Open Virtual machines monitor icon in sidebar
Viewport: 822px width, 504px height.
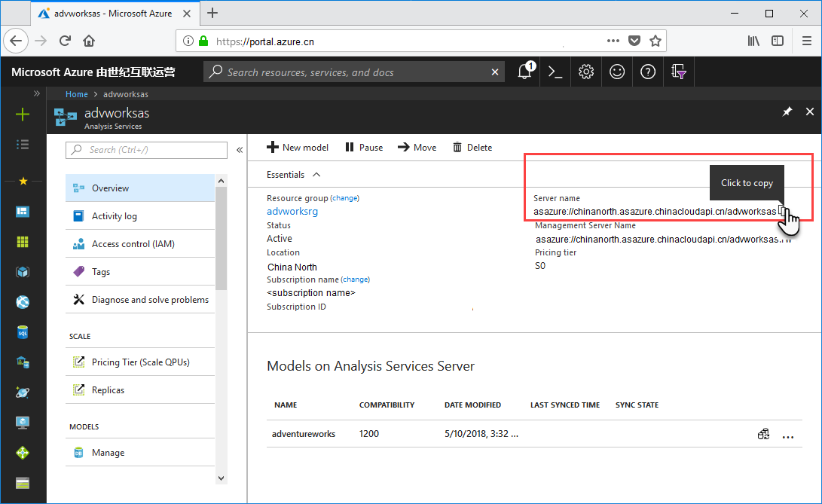(x=23, y=423)
